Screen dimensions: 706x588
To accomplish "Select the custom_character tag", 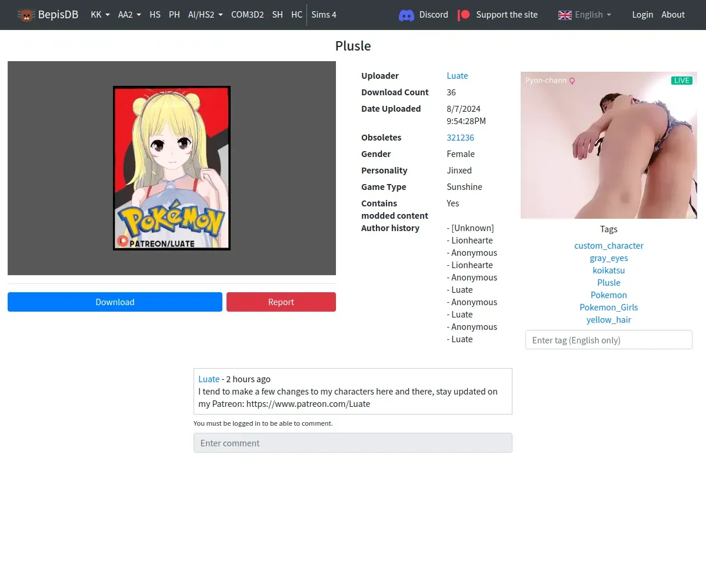I will (x=609, y=245).
